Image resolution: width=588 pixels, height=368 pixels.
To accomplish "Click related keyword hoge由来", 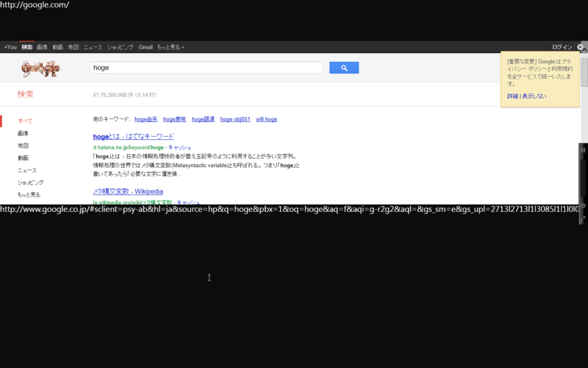I will [x=146, y=119].
